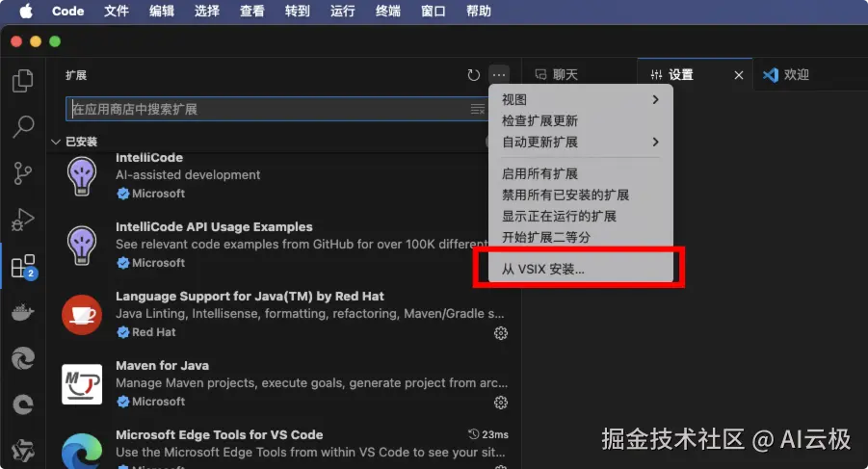The image size is (868, 469).
Task: Open Run and Debug view
Action: coord(23,220)
